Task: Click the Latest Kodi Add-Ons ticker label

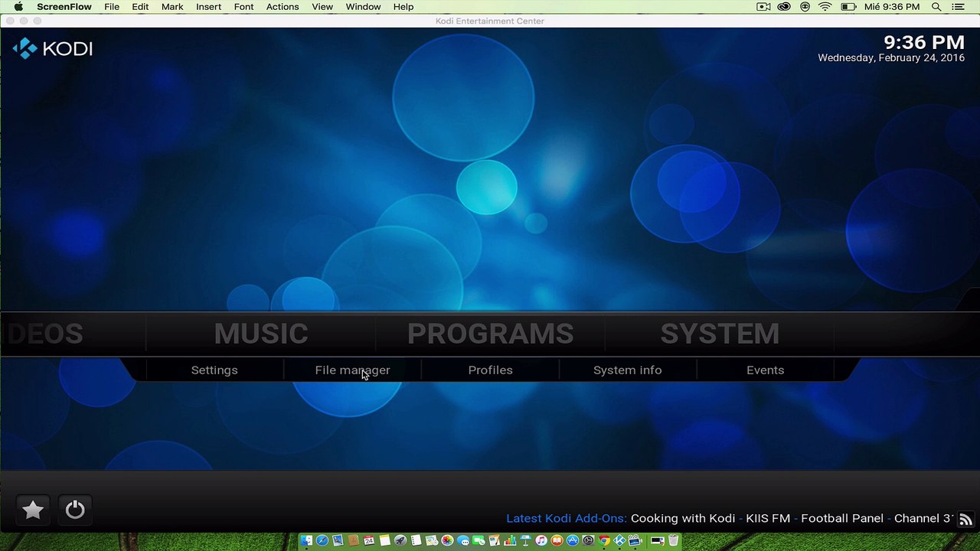Action: point(567,519)
